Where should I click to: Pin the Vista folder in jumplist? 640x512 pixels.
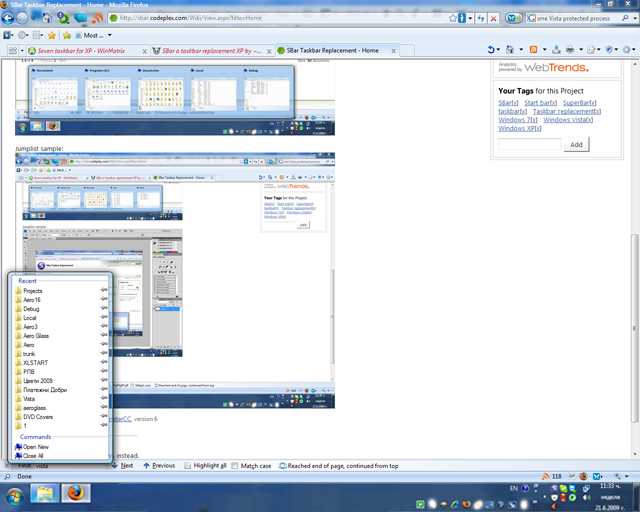(x=104, y=397)
